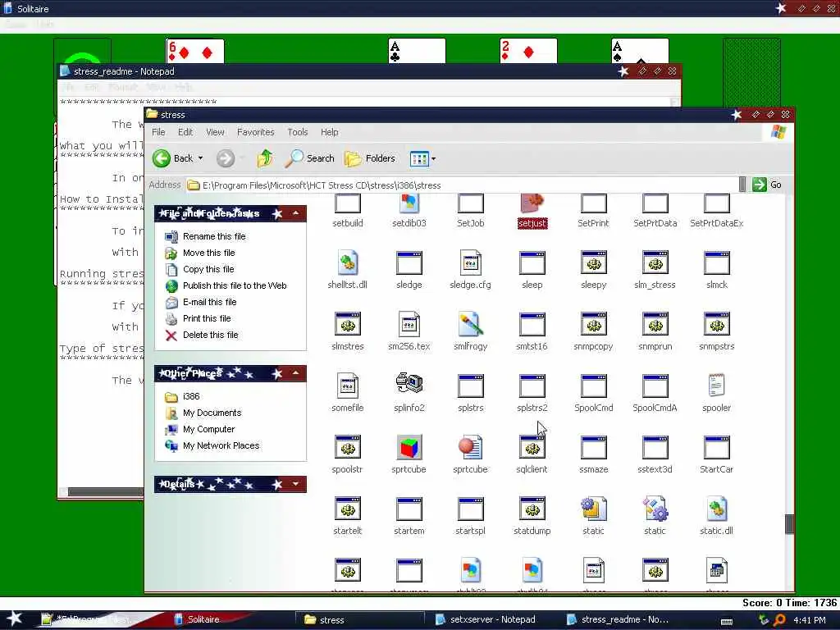Viewport: 840px width, 630px height.
Task: Click the Up folder toolbar icon
Action: point(265,158)
